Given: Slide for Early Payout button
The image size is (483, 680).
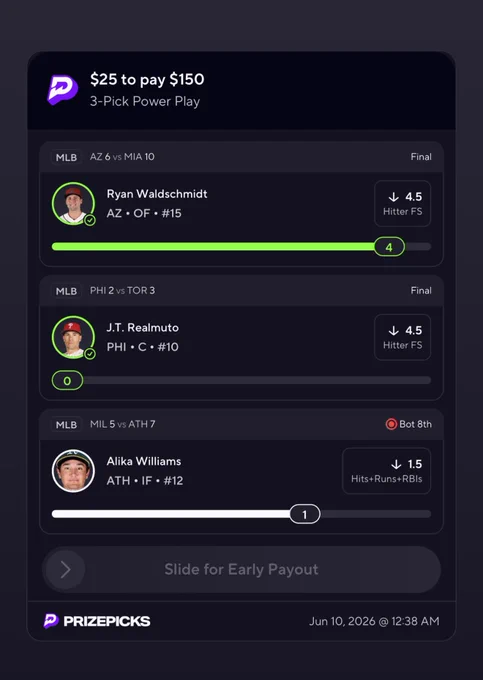Looking at the screenshot, I should tap(242, 569).
